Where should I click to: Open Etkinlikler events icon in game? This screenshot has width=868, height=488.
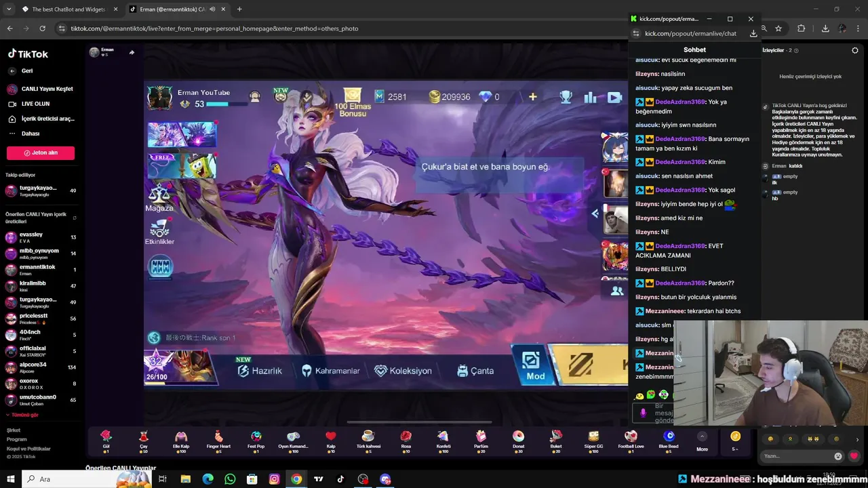[159, 231]
